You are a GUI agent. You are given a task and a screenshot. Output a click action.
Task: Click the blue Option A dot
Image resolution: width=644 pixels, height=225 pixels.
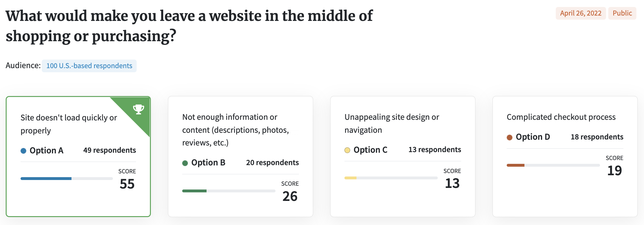pos(23,151)
